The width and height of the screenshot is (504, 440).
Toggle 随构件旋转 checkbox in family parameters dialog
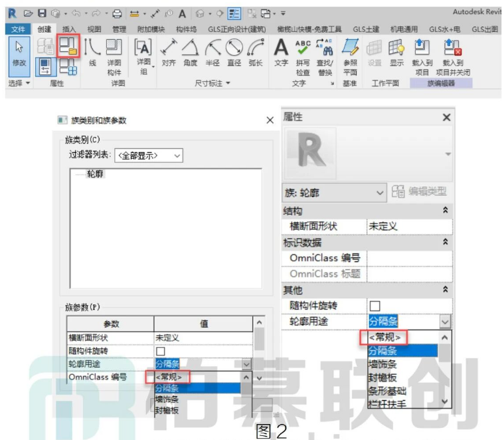161,351
